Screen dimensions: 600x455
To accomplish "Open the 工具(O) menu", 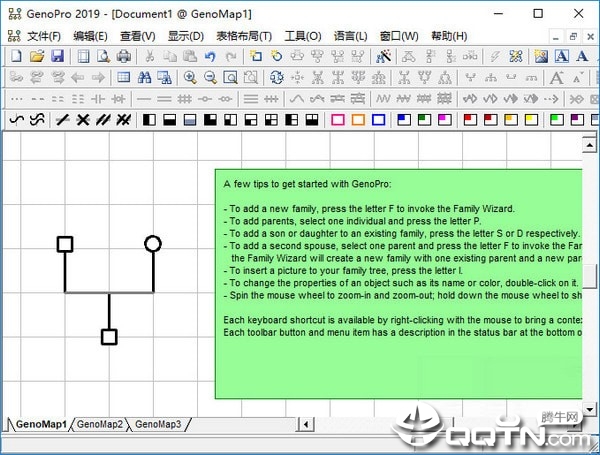I will [x=303, y=36].
